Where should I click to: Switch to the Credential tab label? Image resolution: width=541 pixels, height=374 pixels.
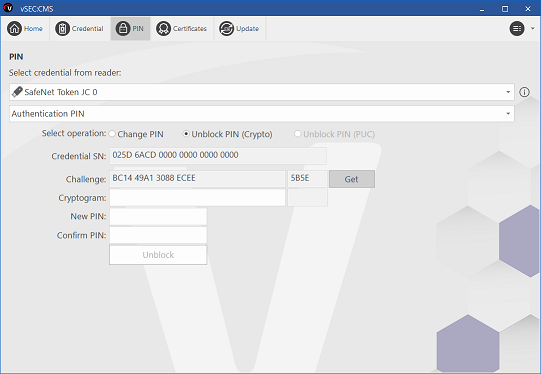88,29
